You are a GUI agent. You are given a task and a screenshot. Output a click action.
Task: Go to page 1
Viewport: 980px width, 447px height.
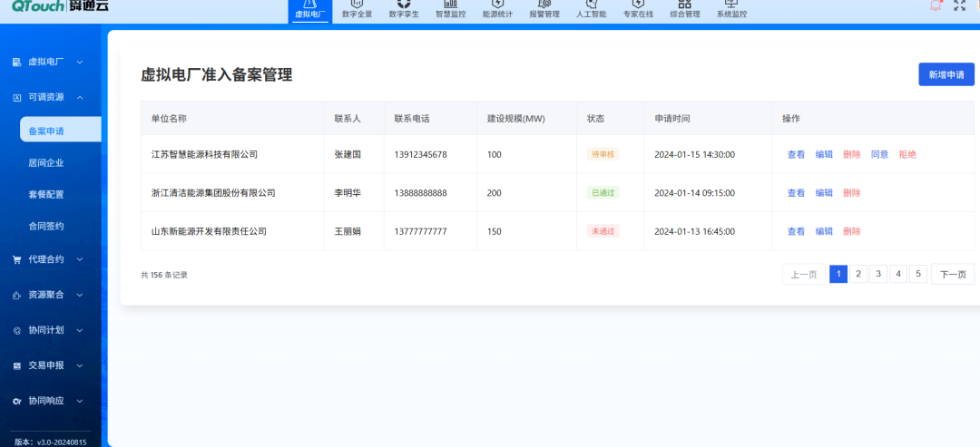(838, 274)
